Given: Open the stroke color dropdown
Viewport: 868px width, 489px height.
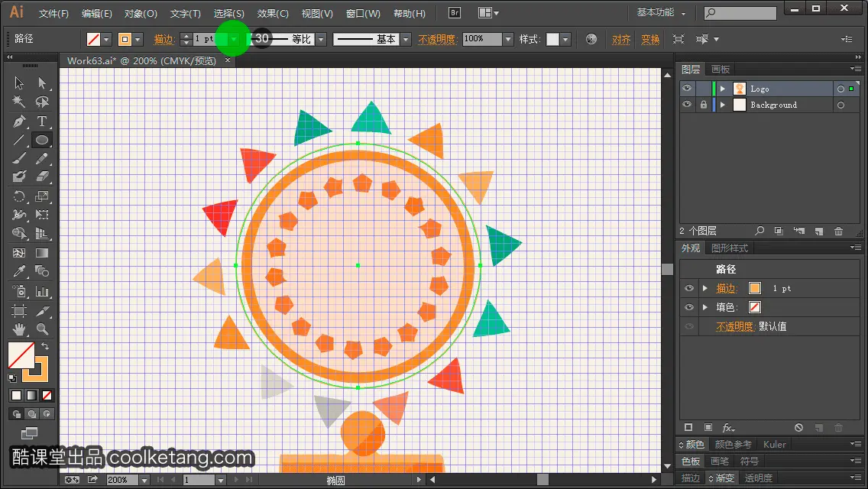Looking at the screenshot, I should tap(138, 39).
